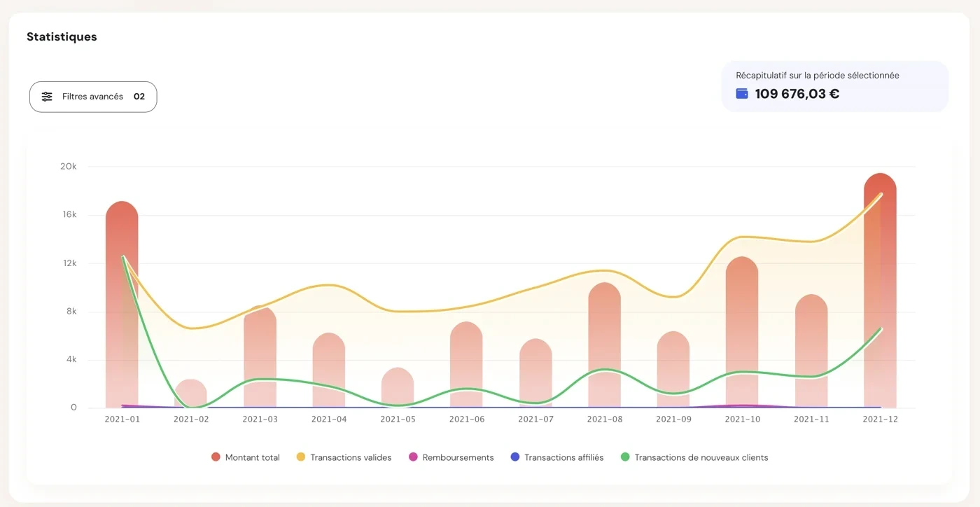980x507 pixels.
Task: Click the 2021-12 axis label
Action: [x=881, y=419]
